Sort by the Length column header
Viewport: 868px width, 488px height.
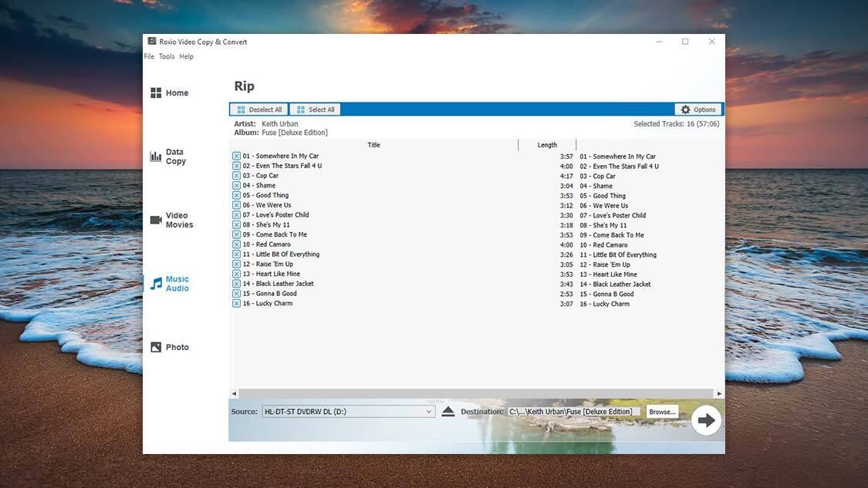tap(547, 145)
